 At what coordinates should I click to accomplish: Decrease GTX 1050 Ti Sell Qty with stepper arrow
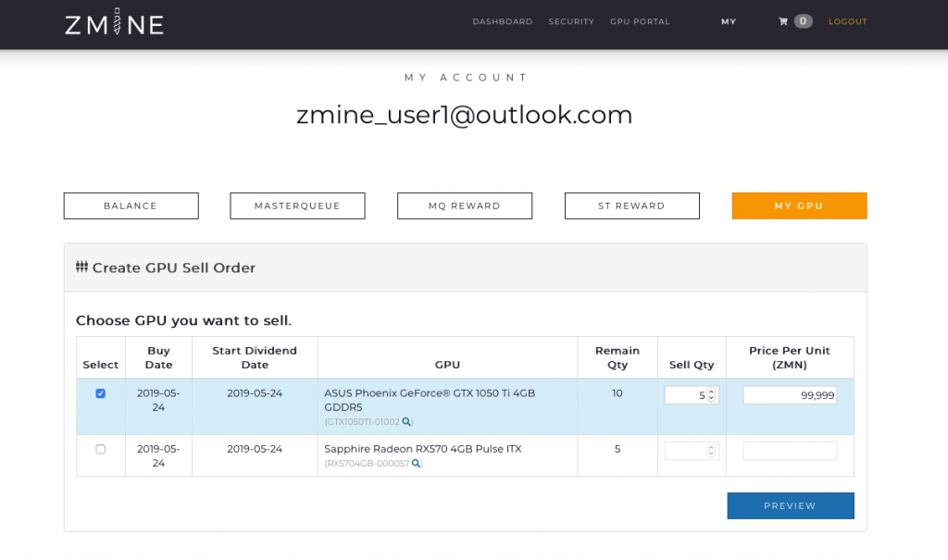713,398
